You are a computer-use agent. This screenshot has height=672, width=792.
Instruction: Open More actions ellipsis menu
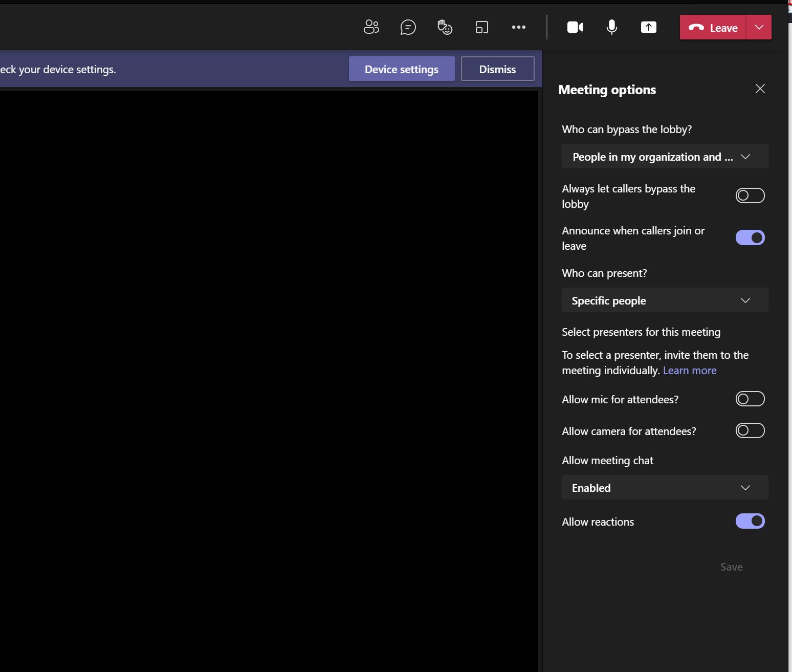[519, 27]
